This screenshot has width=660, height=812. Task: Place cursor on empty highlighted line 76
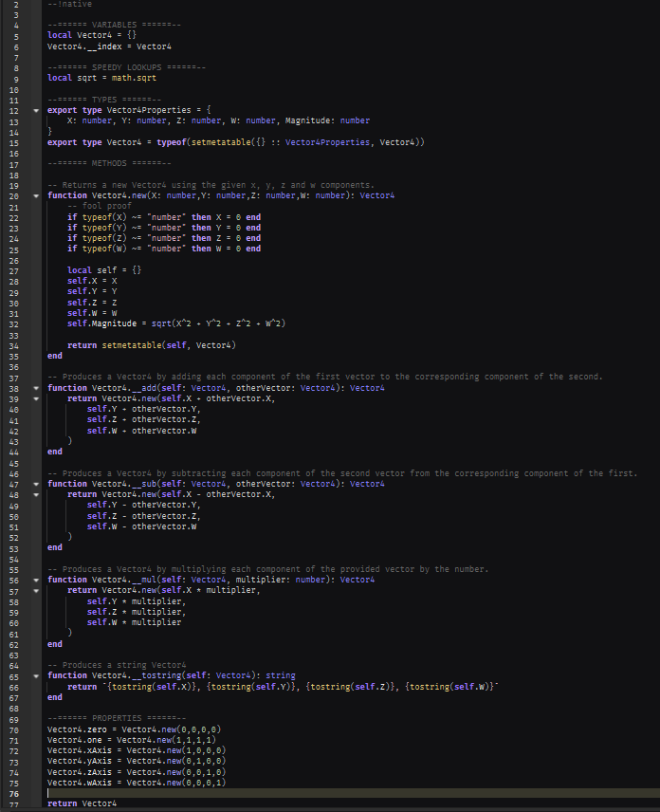coord(351,793)
